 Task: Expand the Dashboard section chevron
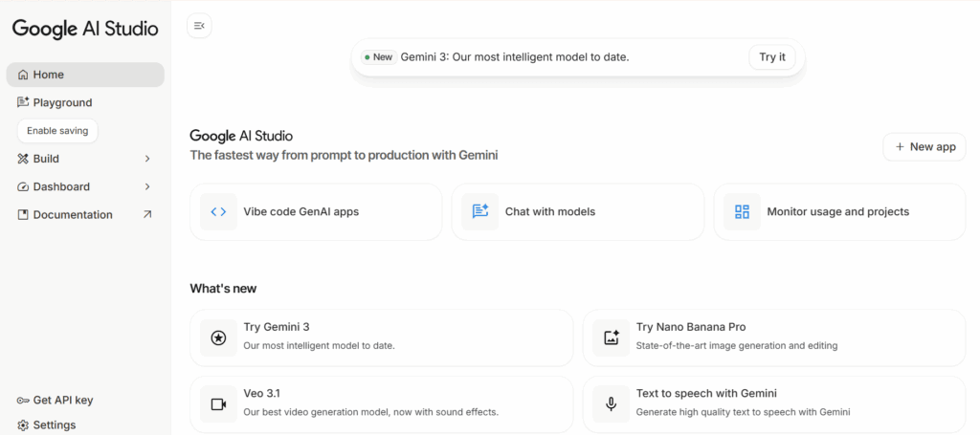147,186
